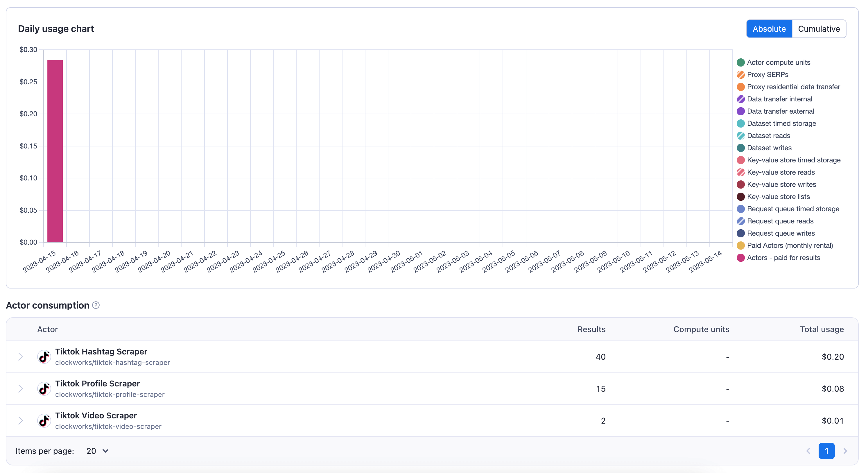Click the Tiktok Profile Scraper actor icon
The image size is (868, 473).
[44, 389]
